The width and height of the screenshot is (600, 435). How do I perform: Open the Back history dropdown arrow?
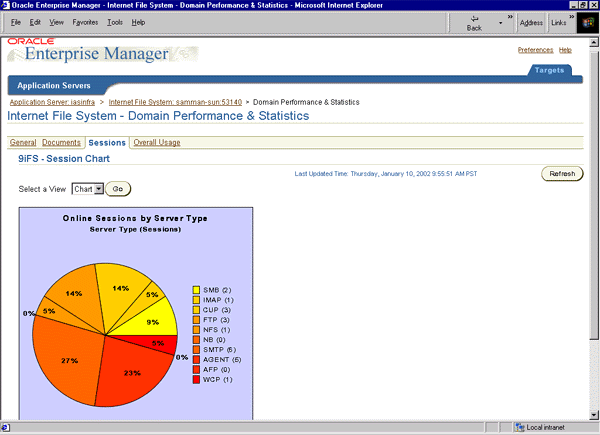point(500,23)
